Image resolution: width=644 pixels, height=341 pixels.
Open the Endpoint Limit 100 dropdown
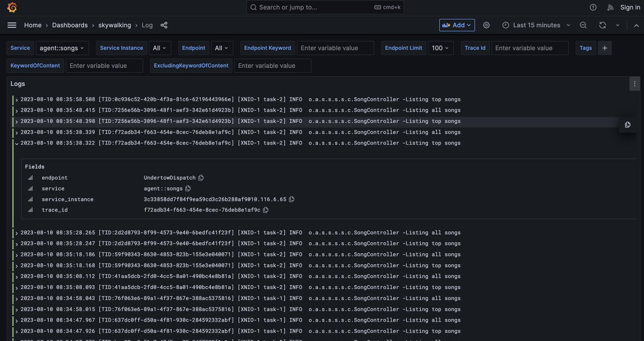click(x=441, y=48)
